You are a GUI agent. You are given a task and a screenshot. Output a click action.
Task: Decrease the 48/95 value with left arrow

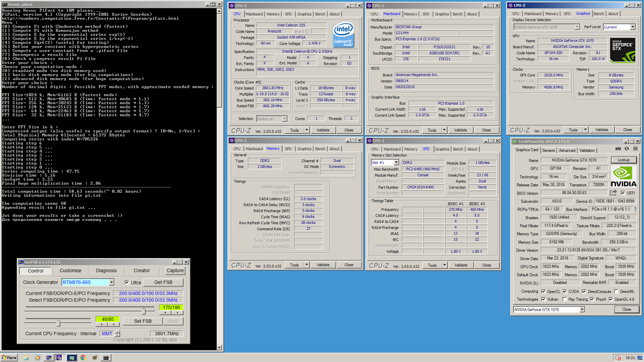point(101,324)
